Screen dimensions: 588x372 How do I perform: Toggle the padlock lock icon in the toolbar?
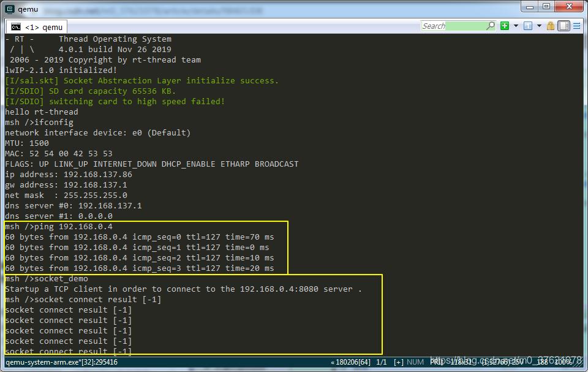coord(551,26)
